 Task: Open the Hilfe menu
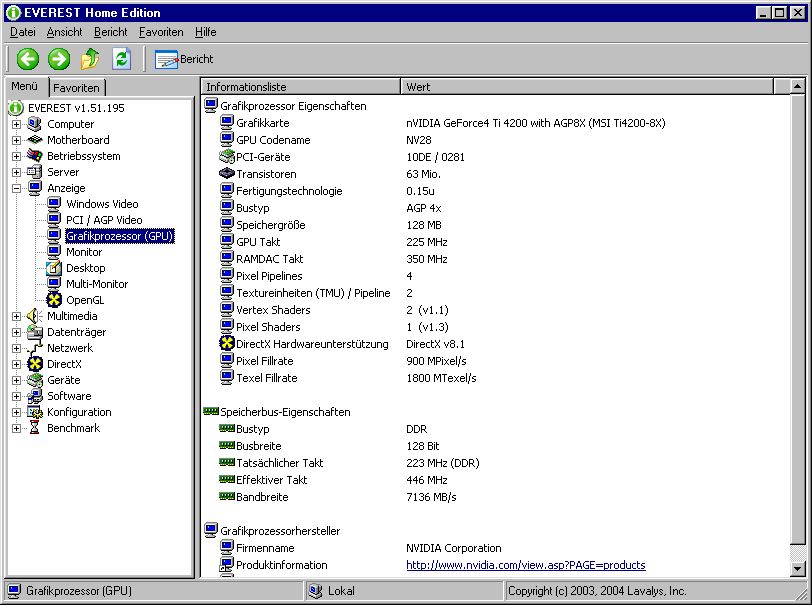pos(206,32)
